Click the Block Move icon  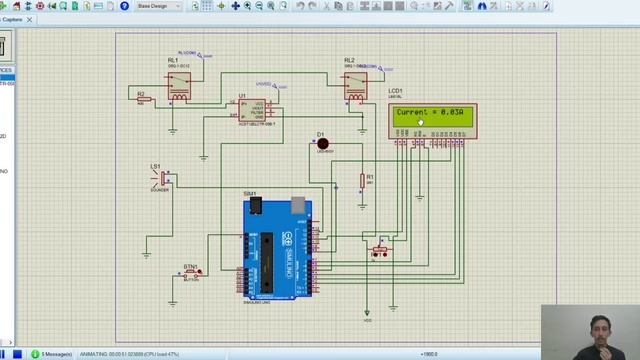coord(376,6)
